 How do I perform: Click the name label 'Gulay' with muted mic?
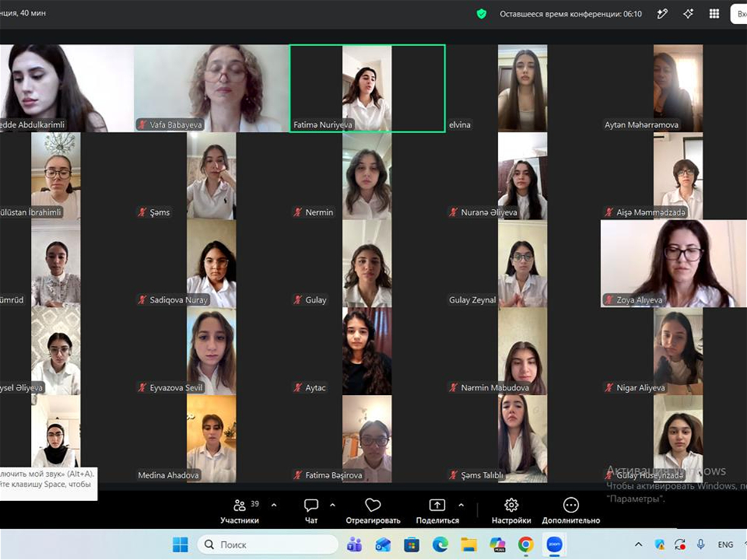pos(316,301)
